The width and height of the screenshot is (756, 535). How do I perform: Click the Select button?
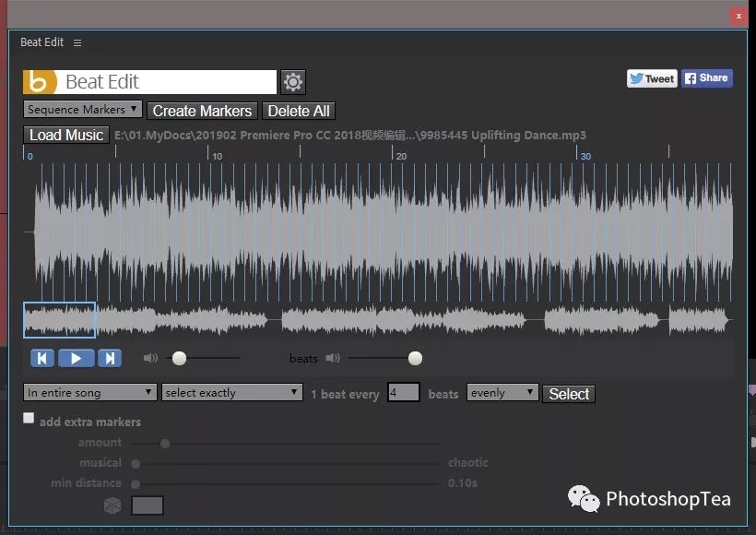[x=569, y=394]
